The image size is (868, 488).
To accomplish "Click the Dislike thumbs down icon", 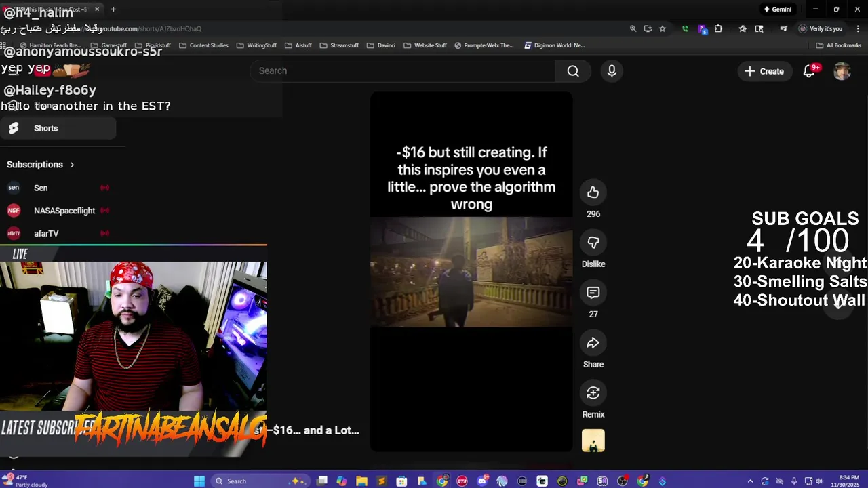I will pyautogui.click(x=593, y=243).
